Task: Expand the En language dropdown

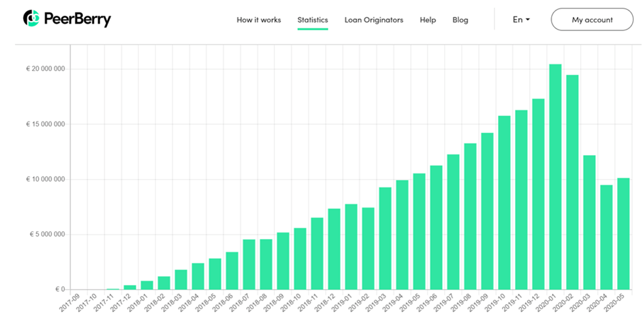Action: click(x=521, y=20)
